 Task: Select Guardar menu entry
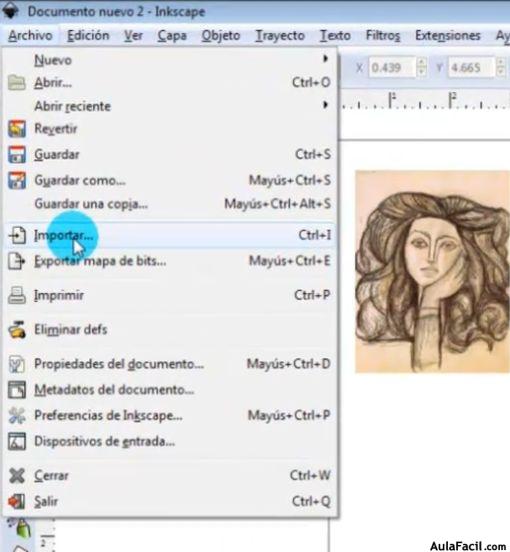pyautogui.click(x=170, y=154)
